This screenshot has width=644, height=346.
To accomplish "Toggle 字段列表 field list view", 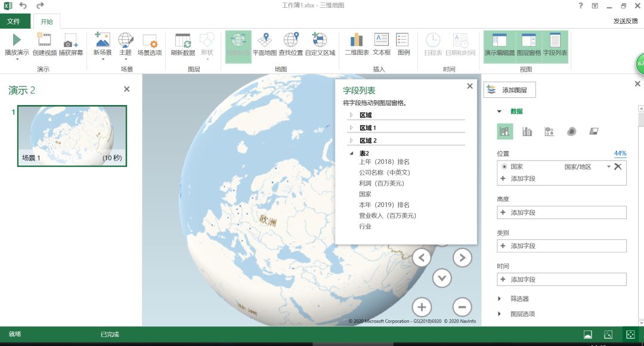I will pyautogui.click(x=555, y=47).
